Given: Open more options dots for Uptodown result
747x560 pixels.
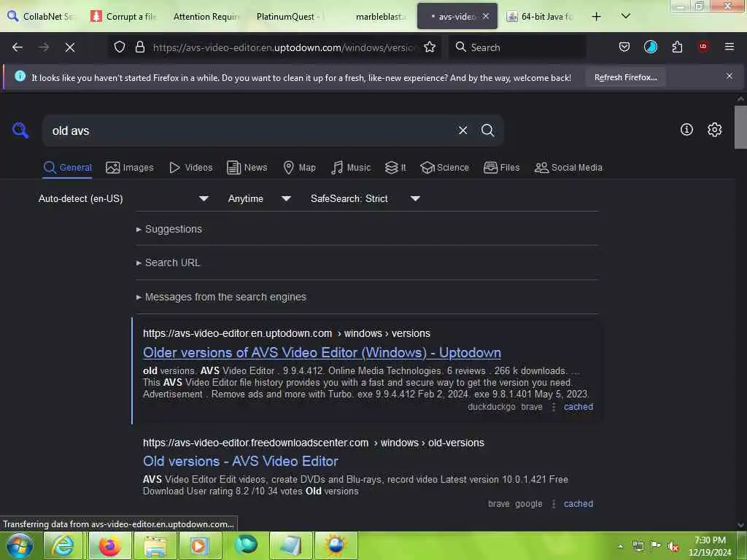Looking at the screenshot, I should tap(553, 407).
